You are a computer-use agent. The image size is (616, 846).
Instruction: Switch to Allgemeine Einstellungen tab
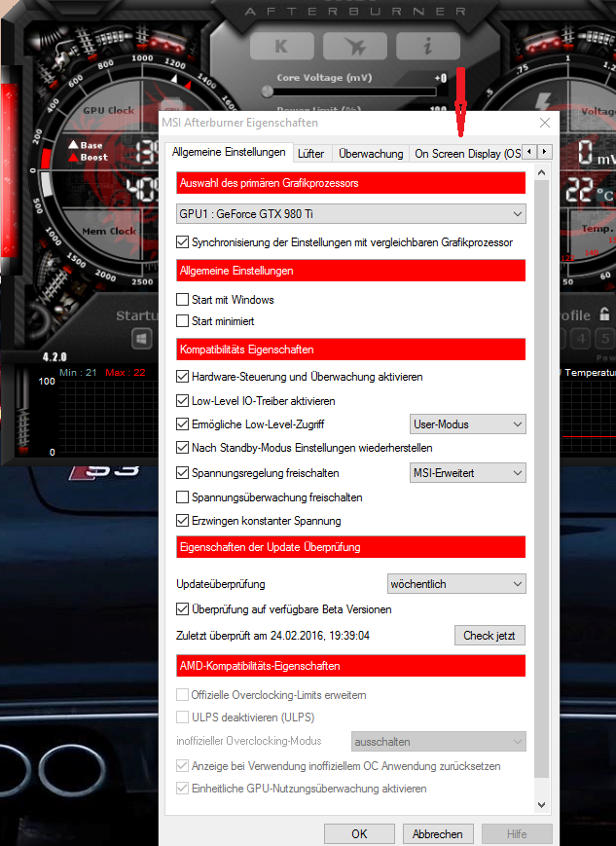pyautogui.click(x=229, y=152)
